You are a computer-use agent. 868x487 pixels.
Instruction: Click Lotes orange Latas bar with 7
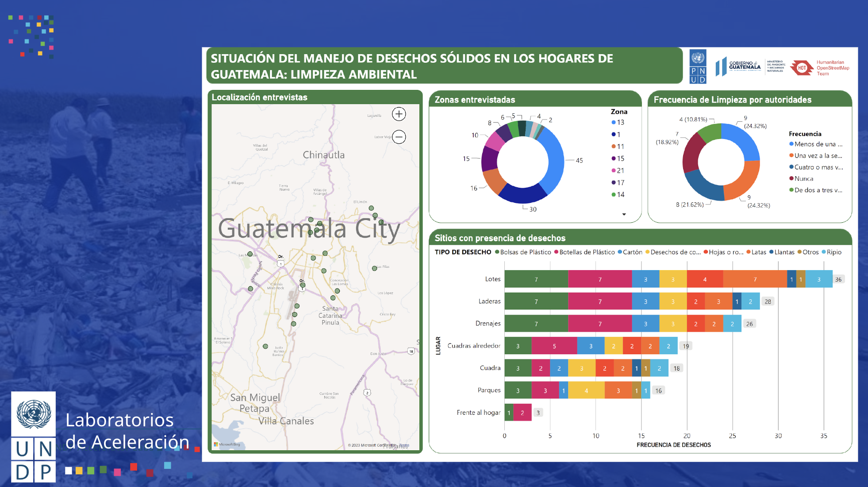755,279
